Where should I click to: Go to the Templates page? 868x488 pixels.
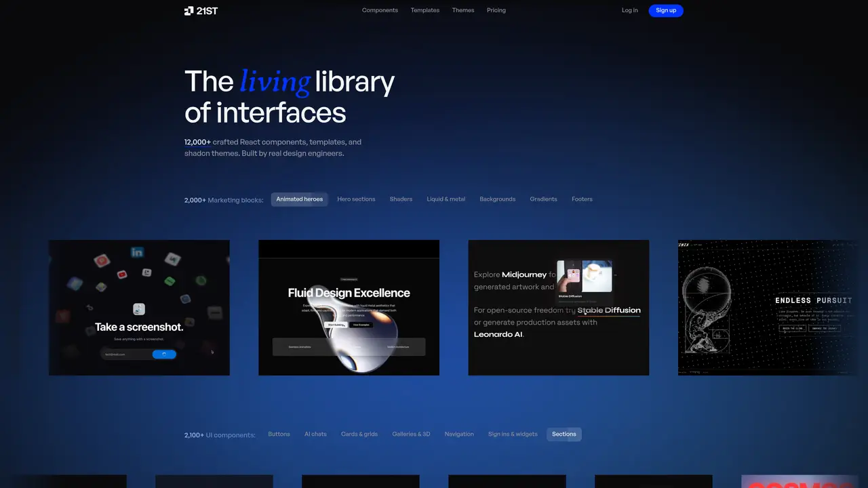click(x=425, y=10)
